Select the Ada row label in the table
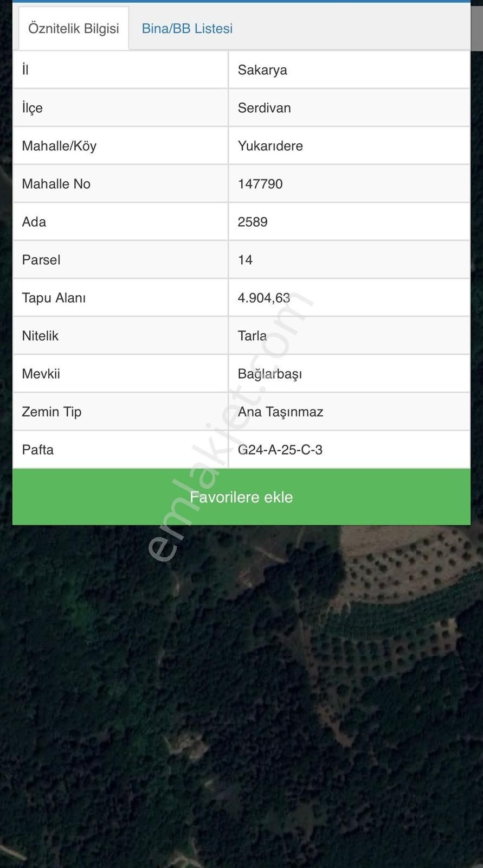The width and height of the screenshot is (483, 868). 34,221
